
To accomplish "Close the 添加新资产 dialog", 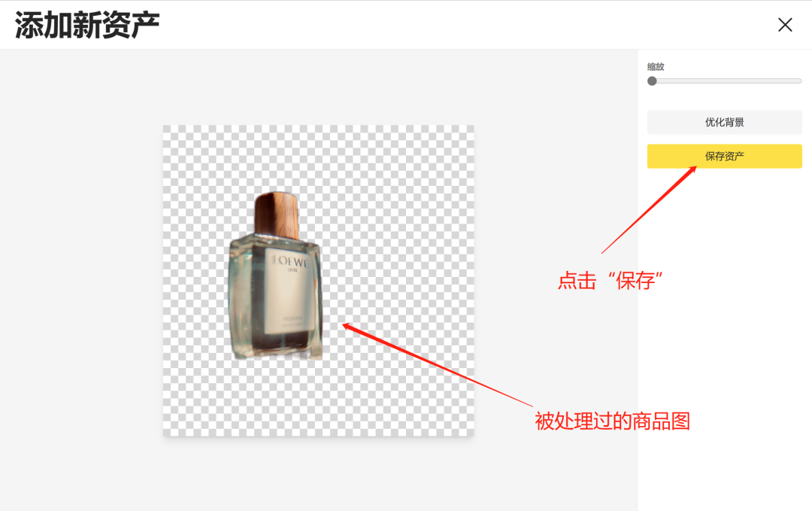I will point(784,24).
